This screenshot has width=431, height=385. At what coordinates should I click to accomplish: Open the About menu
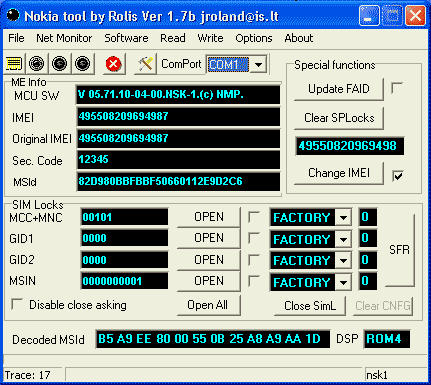[299, 38]
